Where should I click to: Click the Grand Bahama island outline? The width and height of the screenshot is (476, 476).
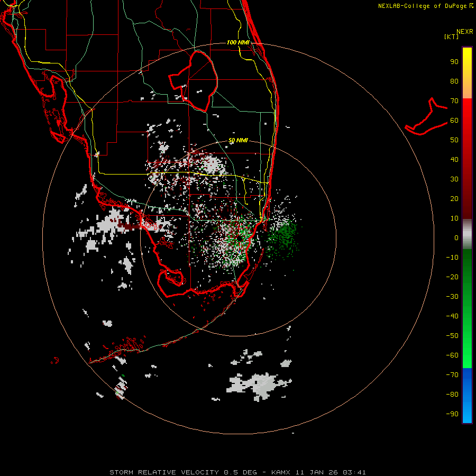click(426, 116)
